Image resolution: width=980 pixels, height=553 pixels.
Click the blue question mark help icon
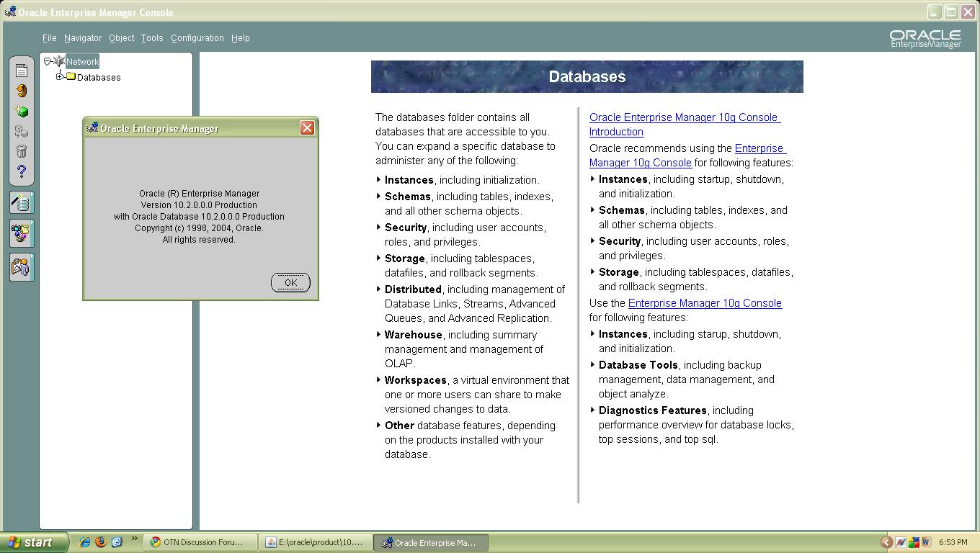pyautogui.click(x=22, y=171)
